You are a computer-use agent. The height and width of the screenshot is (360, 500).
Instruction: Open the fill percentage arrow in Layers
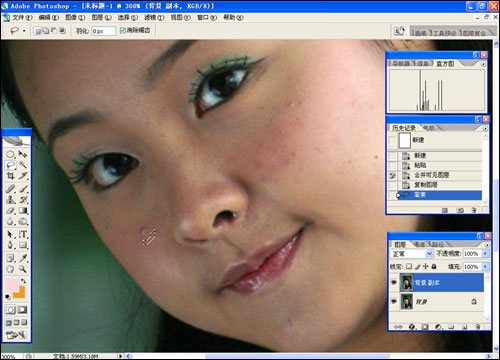click(x=485, y=267)
